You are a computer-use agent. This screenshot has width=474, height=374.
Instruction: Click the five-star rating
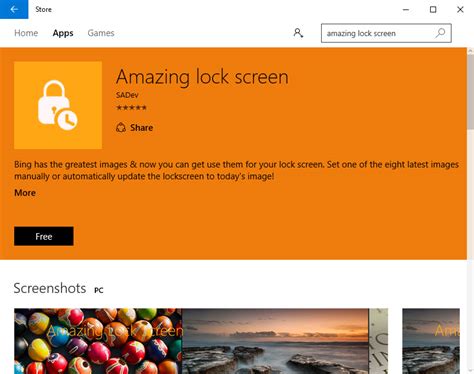coord(131,107)
